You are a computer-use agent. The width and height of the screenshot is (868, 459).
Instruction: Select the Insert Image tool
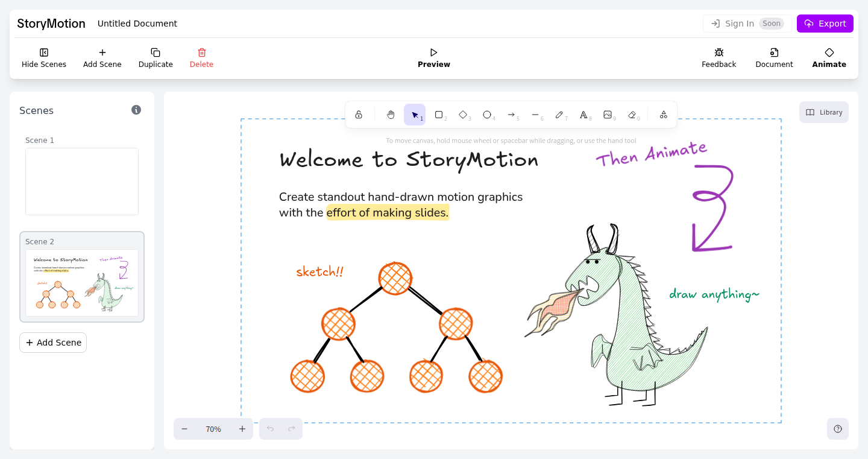(x=608, y=115)
